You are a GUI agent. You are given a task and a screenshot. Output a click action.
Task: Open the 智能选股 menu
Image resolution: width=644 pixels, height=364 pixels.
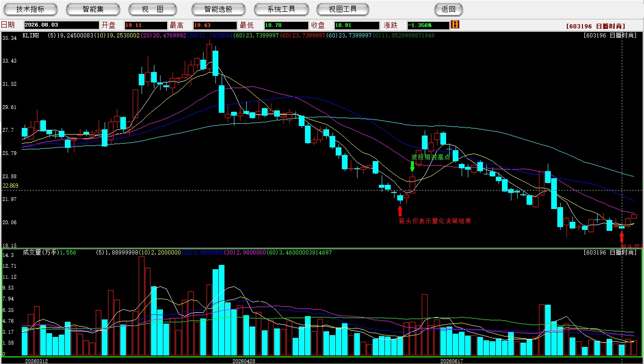(x=218, y=9)
